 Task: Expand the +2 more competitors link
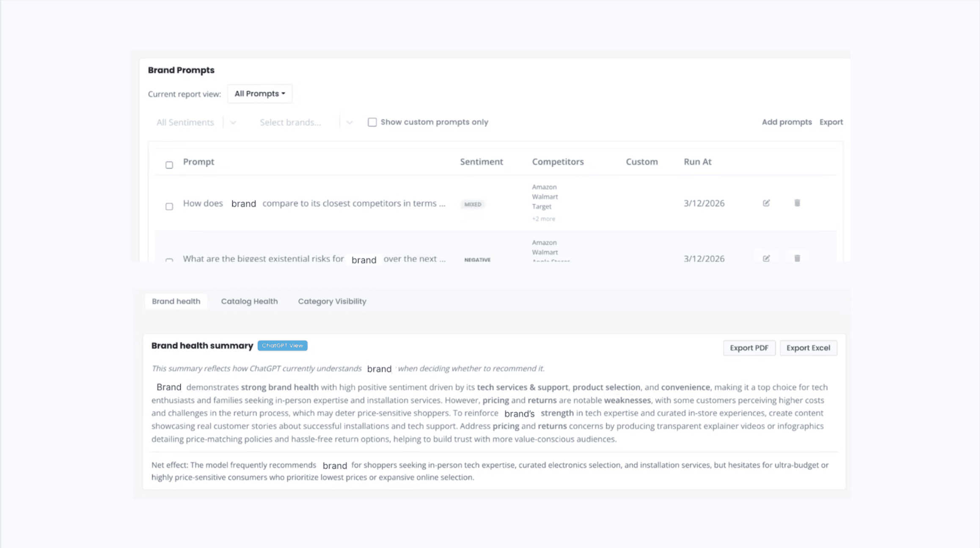pyautogui.click(x=543, y=219)
